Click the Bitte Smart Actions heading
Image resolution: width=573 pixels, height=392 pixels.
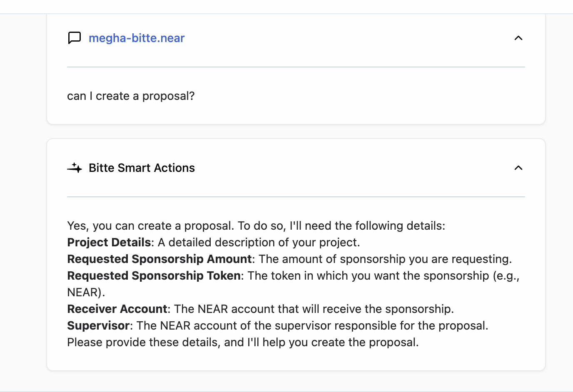click(142, 168)
